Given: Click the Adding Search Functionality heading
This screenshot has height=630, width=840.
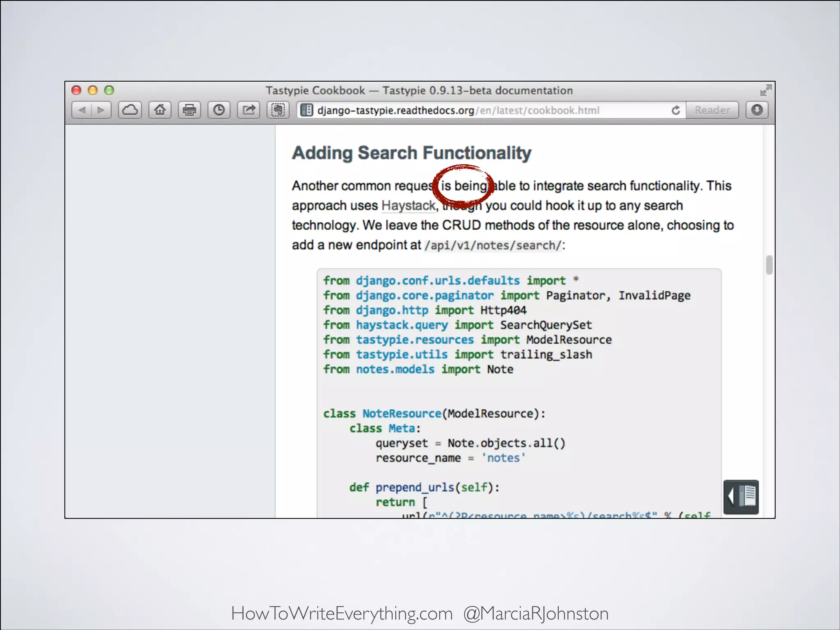Looking at the screenshot, I should pyautogui.click(x=412, y=153).
